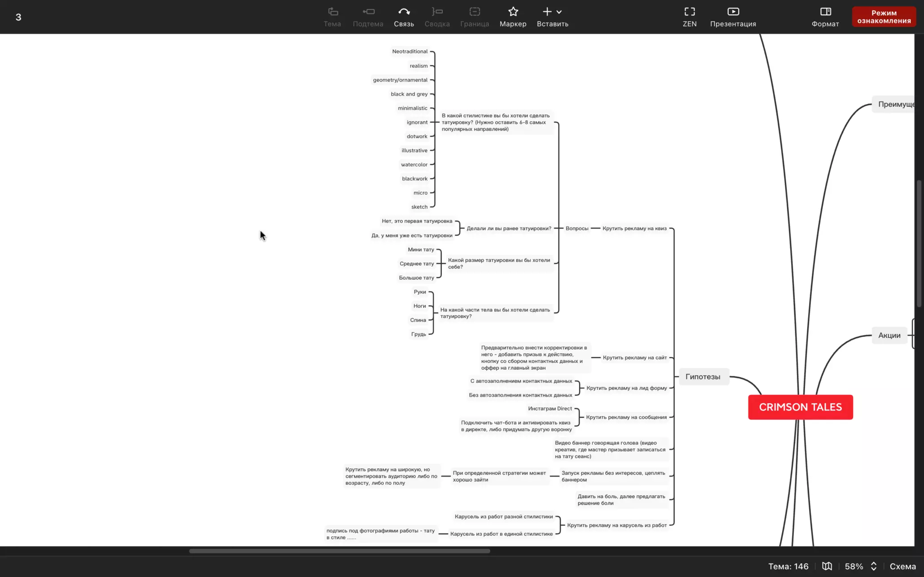Toggle the Формат (Format) side panel
This screenshot has height=577, width=924.
[825, 12]
